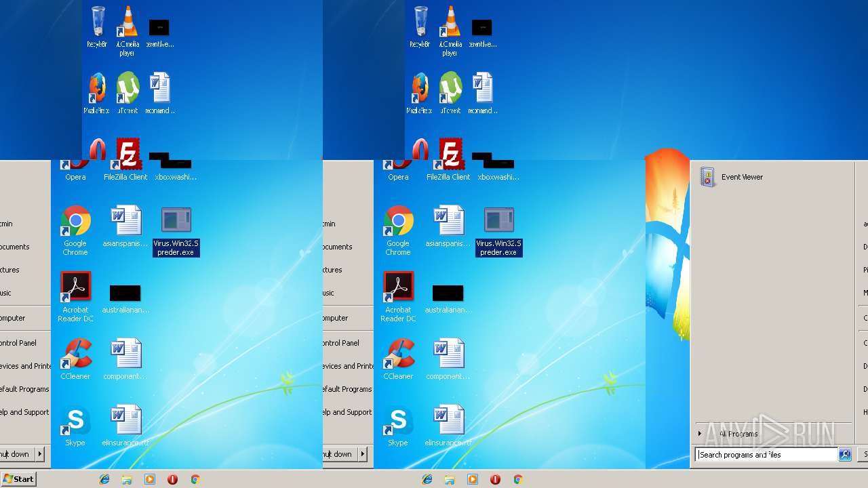Open Recycle Bin in the upper-right desktop fragment
The image size is (868, 488).
420,26
